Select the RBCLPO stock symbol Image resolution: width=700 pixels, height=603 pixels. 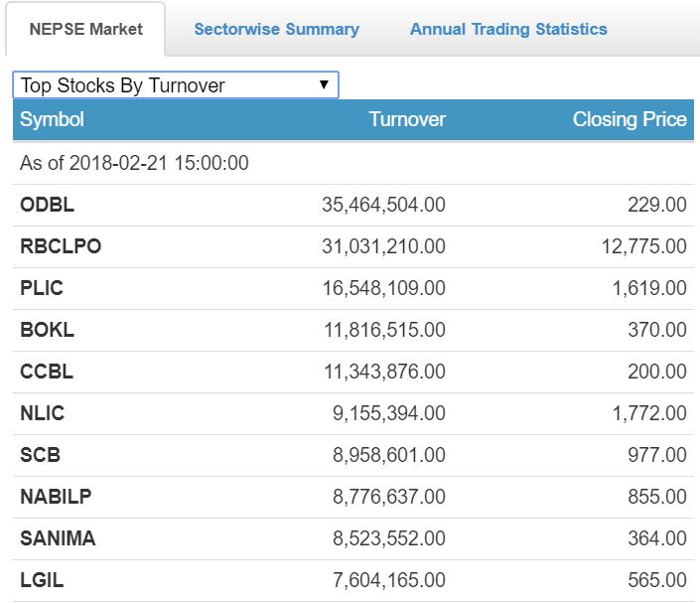point(61,246)
